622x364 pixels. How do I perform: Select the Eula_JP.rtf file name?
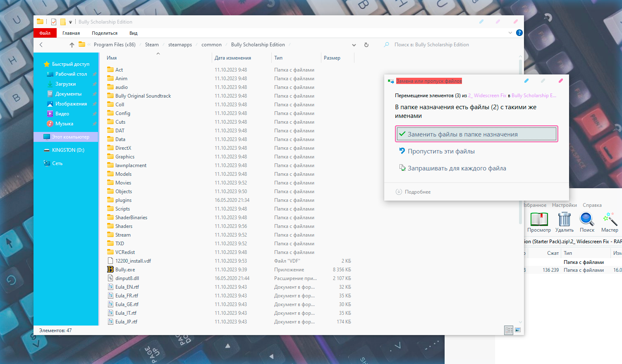(x=126, y=322)
